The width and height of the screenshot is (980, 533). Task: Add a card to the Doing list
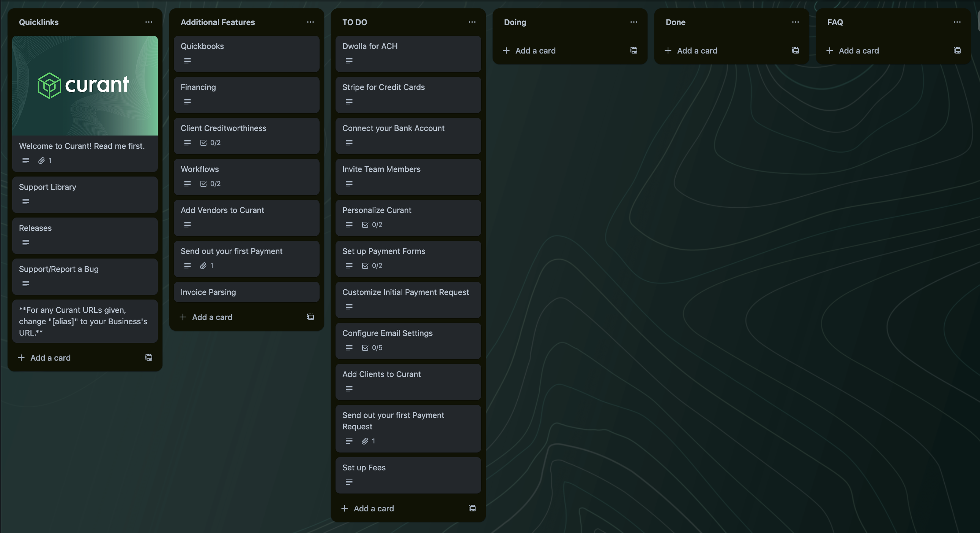pos(561,50)
